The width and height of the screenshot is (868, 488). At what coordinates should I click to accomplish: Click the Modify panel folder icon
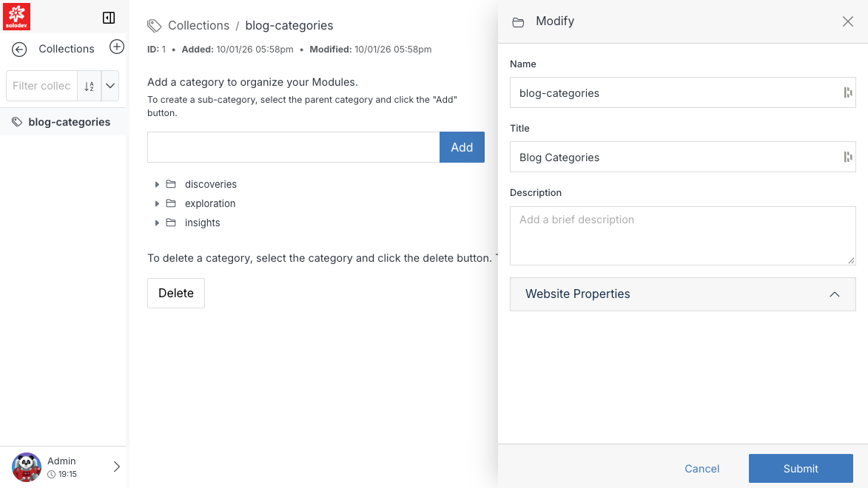518,22
